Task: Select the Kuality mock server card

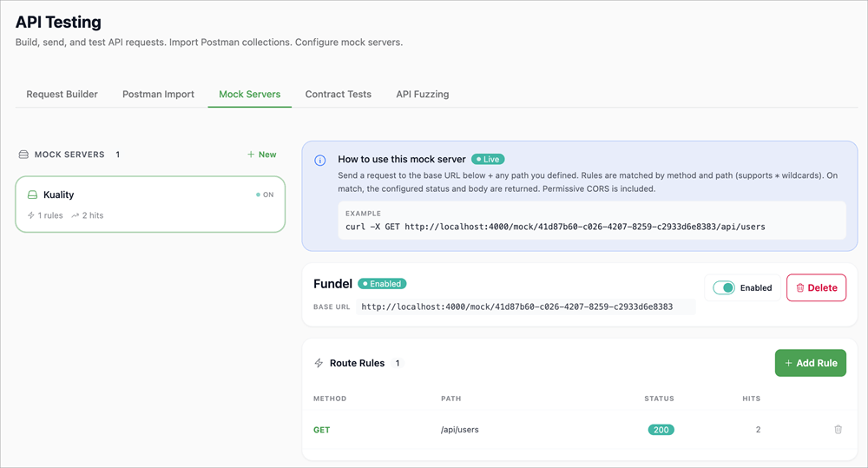Action: tap(150, 204)
